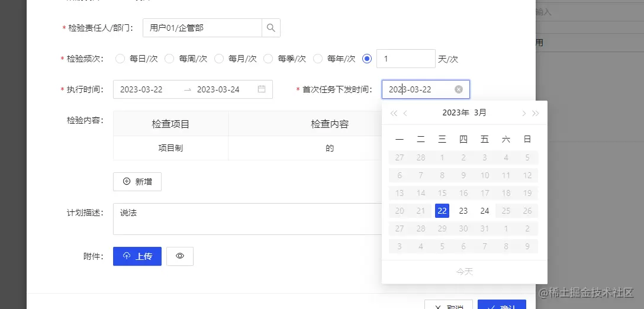Click the 用户01/企管部 input field
The height and width of the screenshot is (309, 644).
click(x=202, y=28)
